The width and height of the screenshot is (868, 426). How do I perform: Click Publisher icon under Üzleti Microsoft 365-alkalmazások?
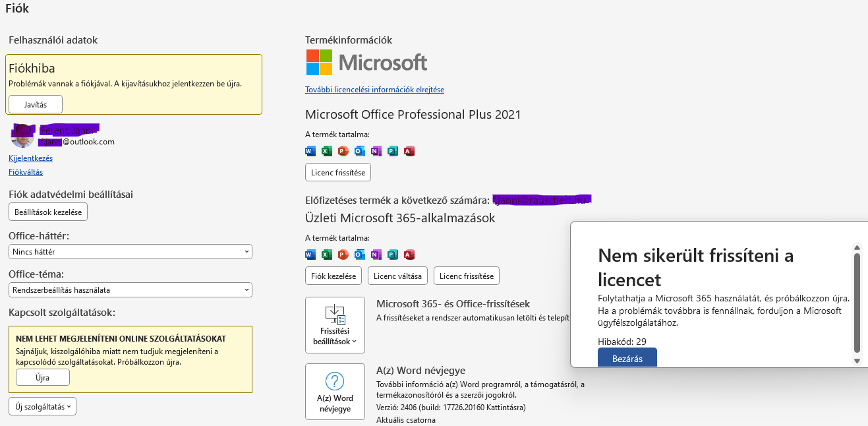coord(392,255)
